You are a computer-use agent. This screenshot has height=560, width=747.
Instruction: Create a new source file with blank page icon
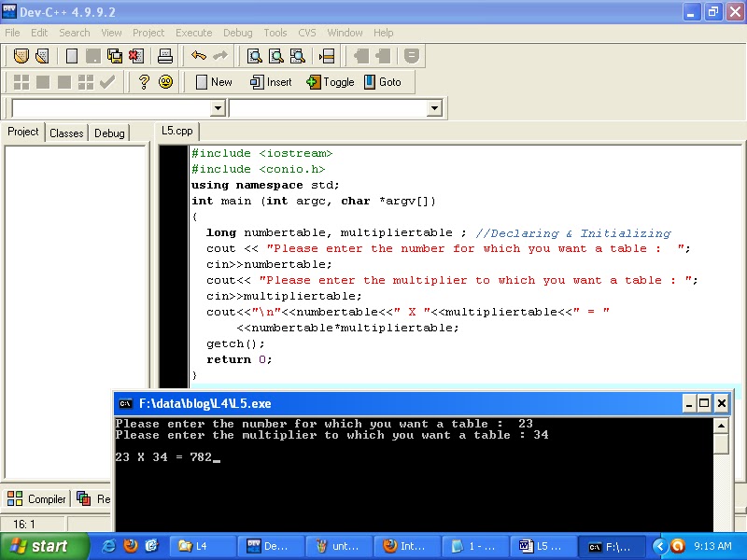pyautogui.click(x=72, y=56)
